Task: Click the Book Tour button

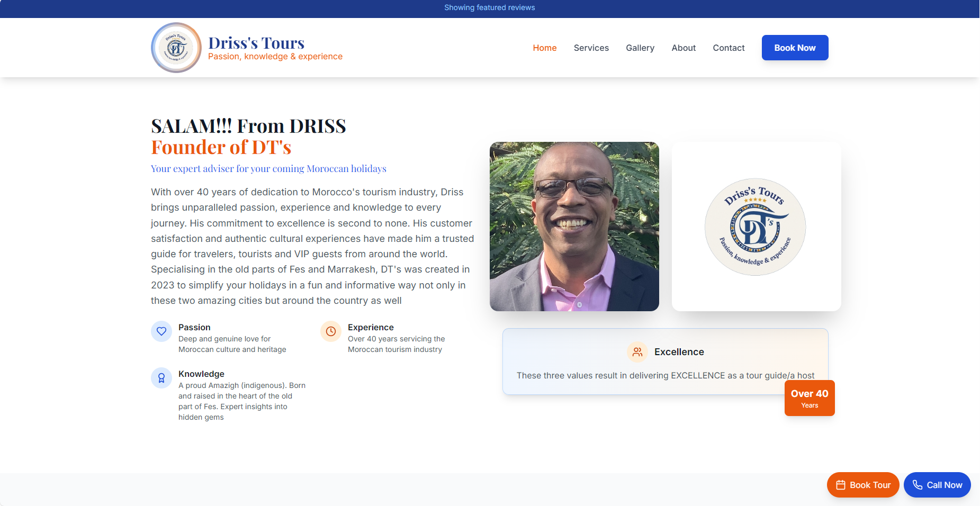Action: tap(862, 484)
